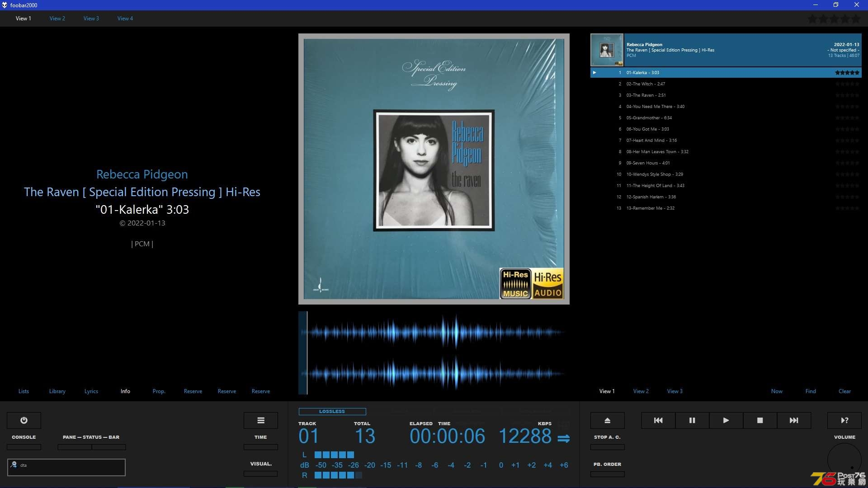Screen dimensions: 868x488
Task: Click the search icon in the search box
Action: tap(14, 465)
